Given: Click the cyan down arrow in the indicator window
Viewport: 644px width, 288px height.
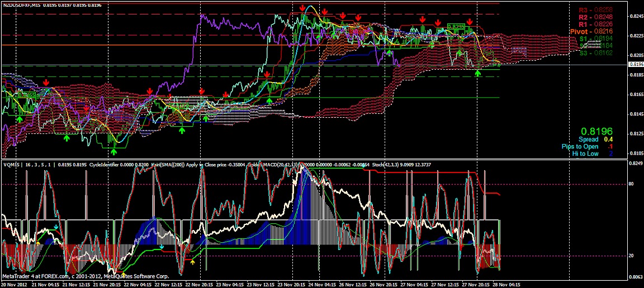Looking at the screenshot, I should (162, 246).
